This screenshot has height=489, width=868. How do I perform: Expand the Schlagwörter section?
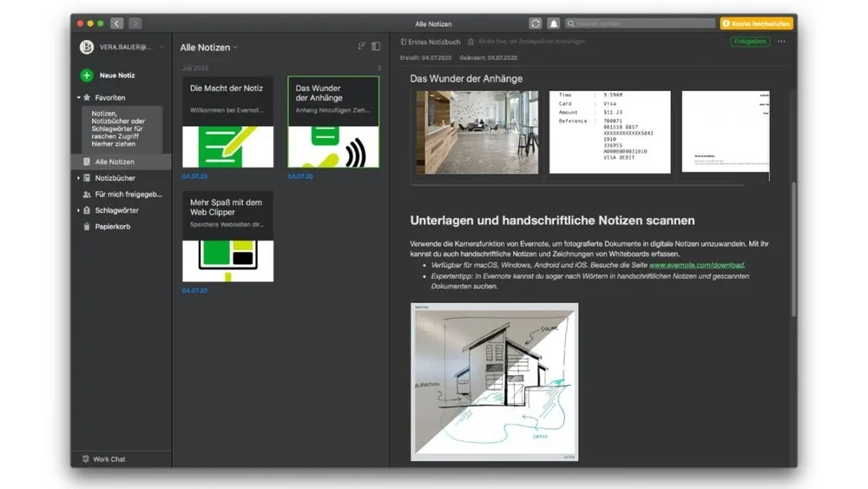click(x=79, y=210)
